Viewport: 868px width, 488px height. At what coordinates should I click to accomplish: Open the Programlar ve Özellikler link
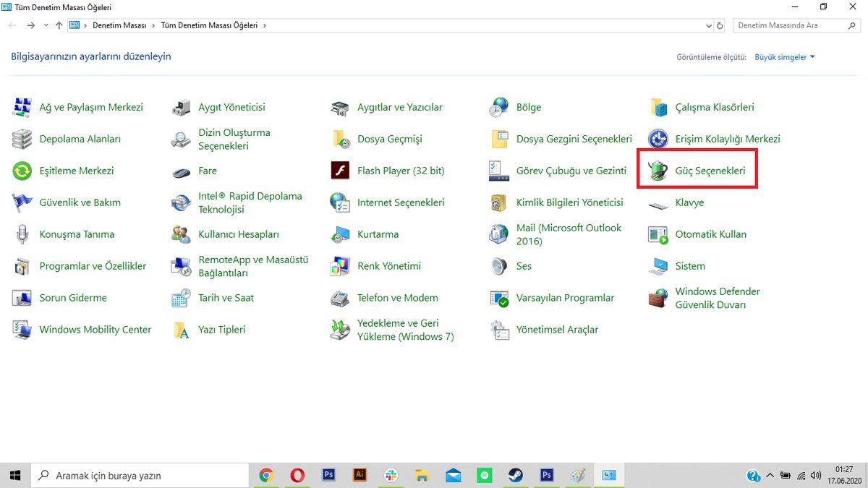(x=93, y=266)
